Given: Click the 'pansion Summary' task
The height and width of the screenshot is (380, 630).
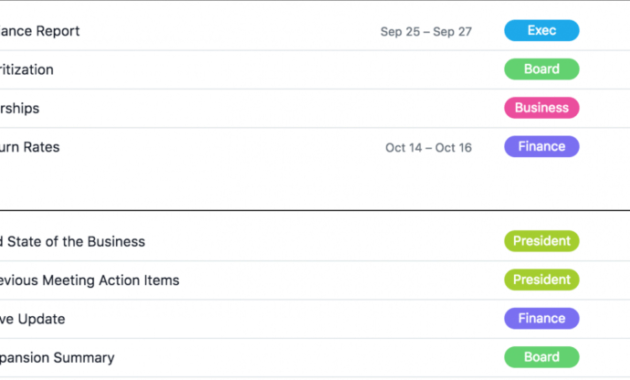Looking at the screenshot, I should 57,358.
